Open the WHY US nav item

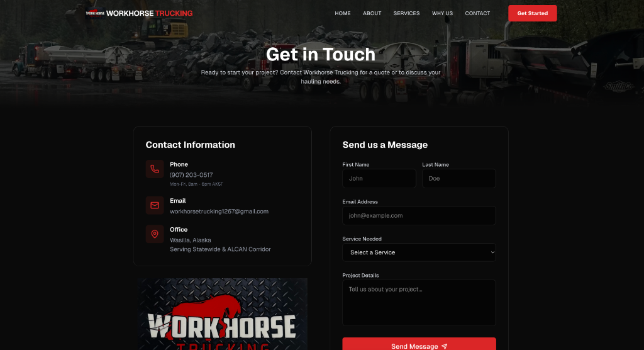point(442,13)
